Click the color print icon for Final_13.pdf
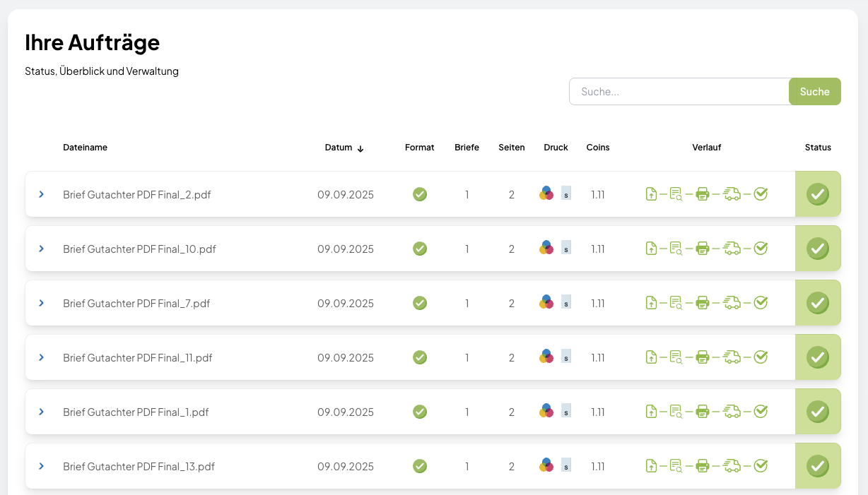Image resolution: width=868 pixels, height=495 pixels. [x=546, y=466]
